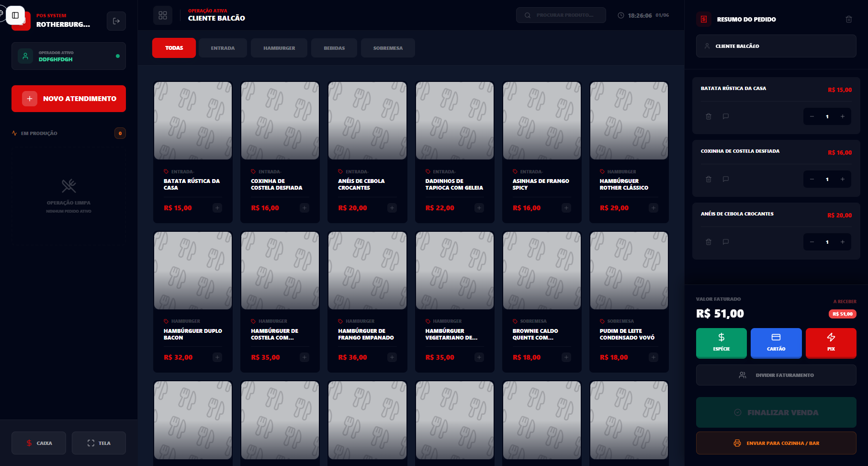Add Hambúrguer Vegetariano with plus icon
This screenshot has width=868, height=466.
(x=479, y=357)
